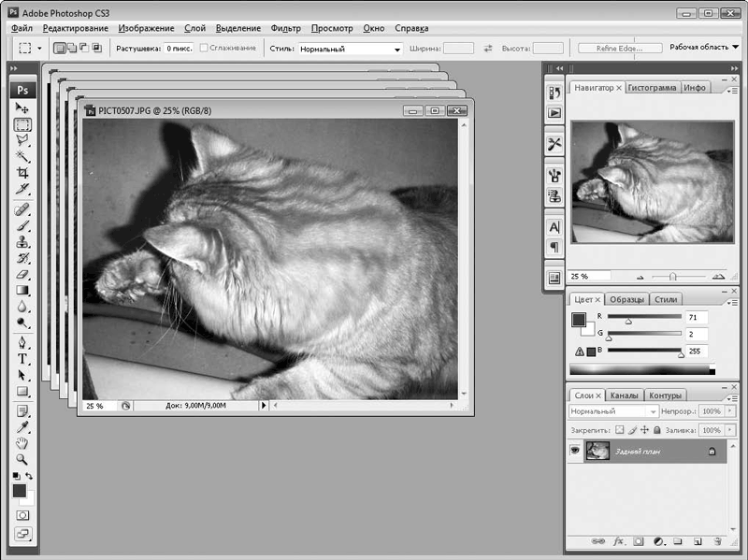Select the Horizontal Type tool
Image resolution: width=748 pixels, height=560 pixels.
[x=22, y=359]
